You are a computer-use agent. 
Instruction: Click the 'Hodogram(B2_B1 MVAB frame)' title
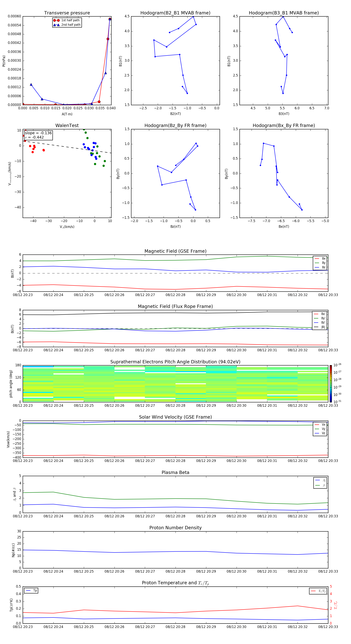click(x=175, y=13)
